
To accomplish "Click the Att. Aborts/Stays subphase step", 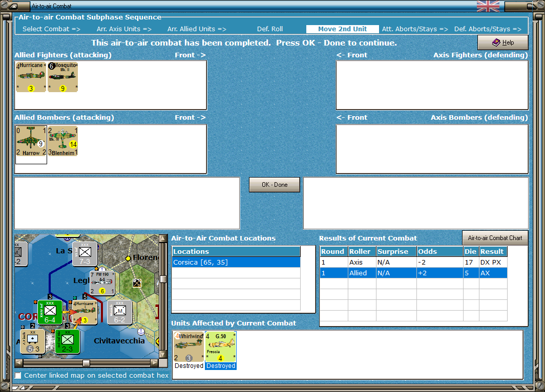I will click(415, 29).
